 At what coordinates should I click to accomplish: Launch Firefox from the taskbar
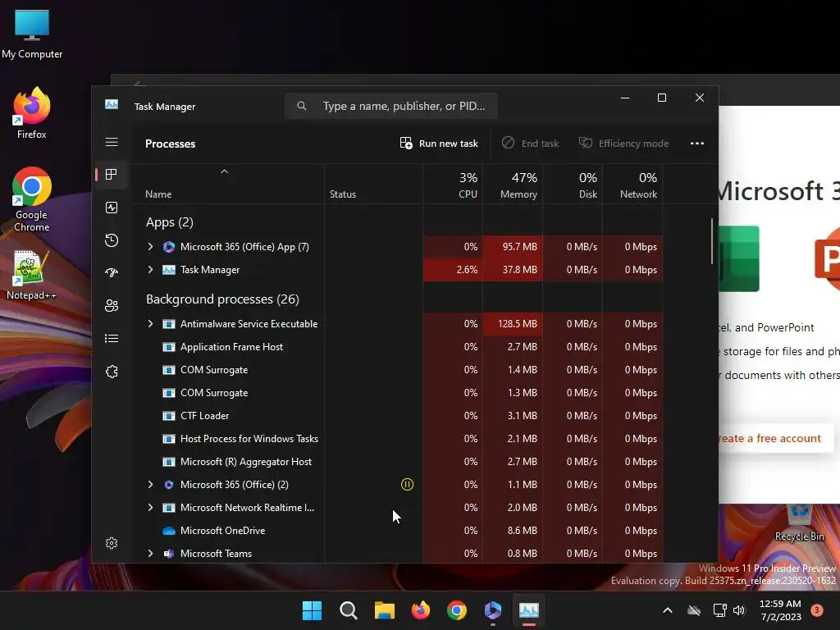pos(421,610)
